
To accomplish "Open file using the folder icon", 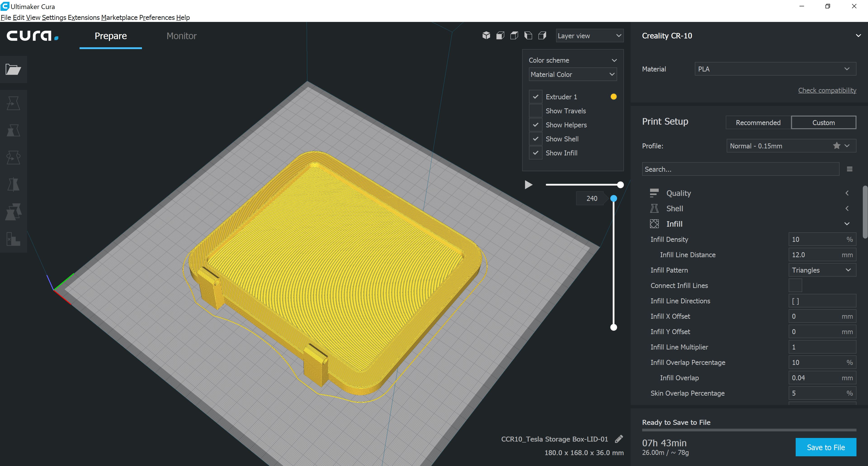I will click(14, 69).
